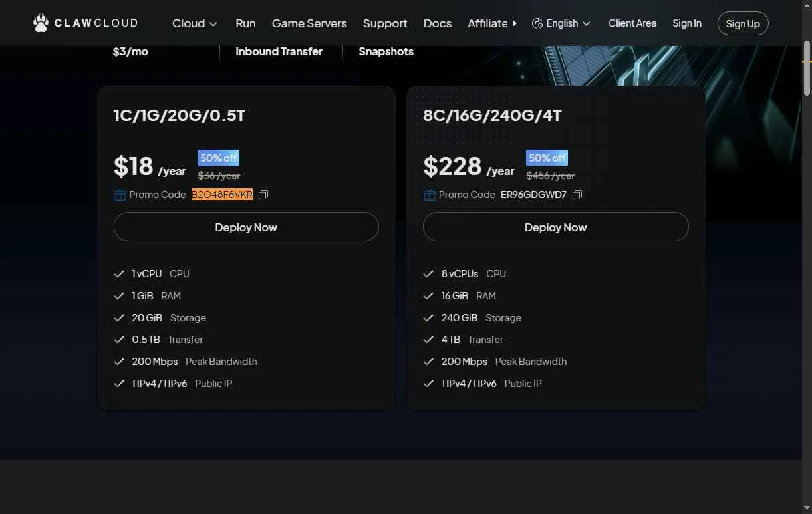812x514 pixels.
Task: Click the globe language icon
Action: click(537, 23)
